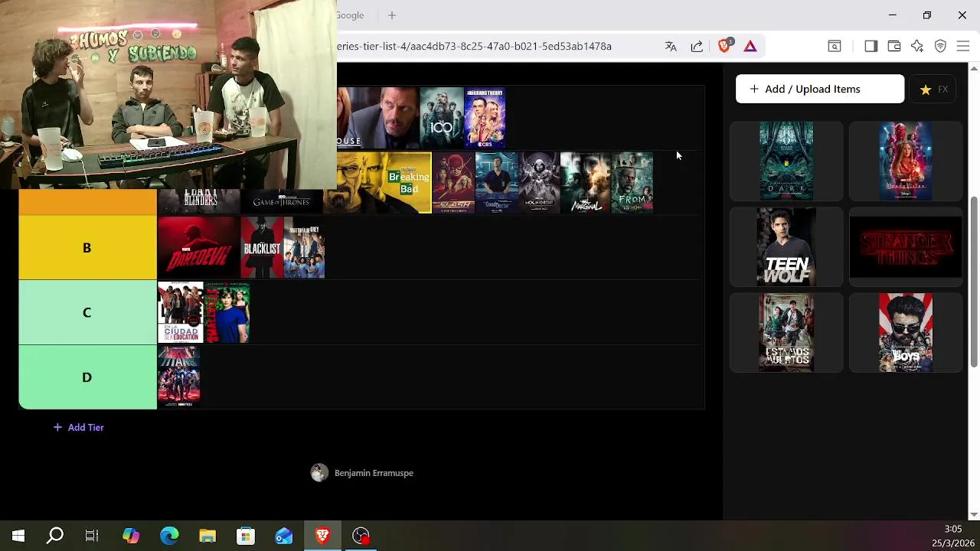This screenshot has width=980, height=551.
Task: Click The Good Doctor poster
Action: pos(497,182)
